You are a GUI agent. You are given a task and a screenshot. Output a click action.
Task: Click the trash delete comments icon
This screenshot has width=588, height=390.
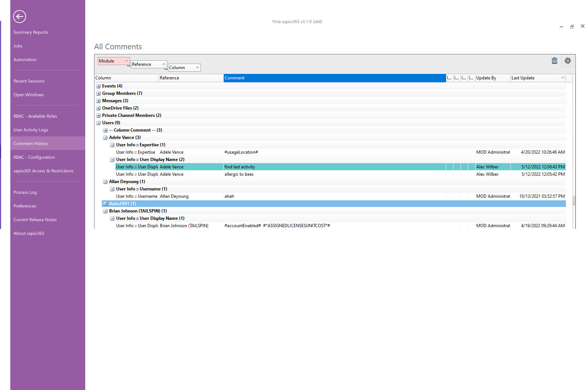click(x=554, y=61)
